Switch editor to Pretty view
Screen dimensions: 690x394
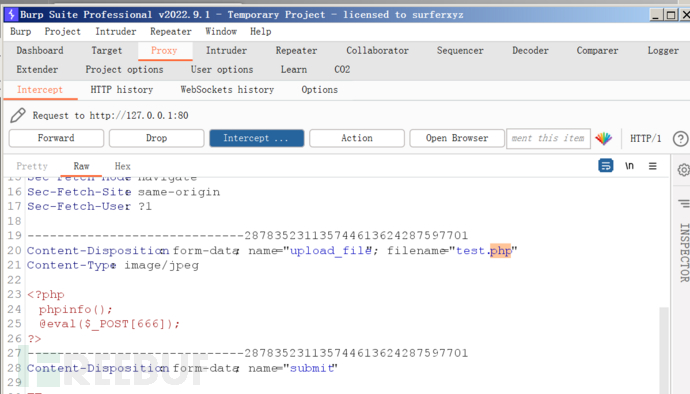pos(32,166)
